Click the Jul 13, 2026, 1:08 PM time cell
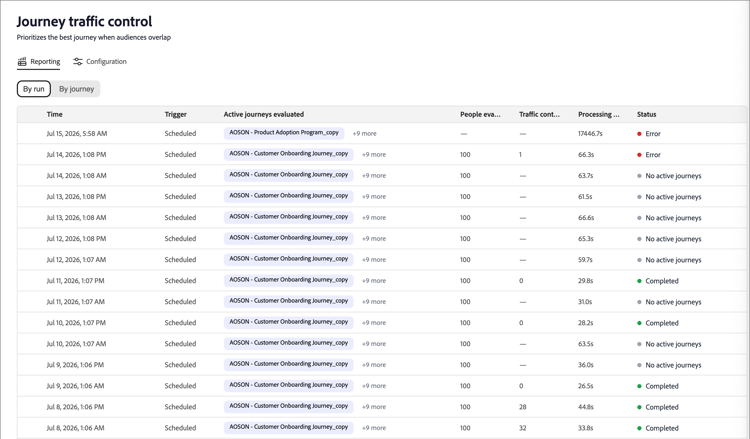Screen dimensions: 750x439 tap(76, 197)
